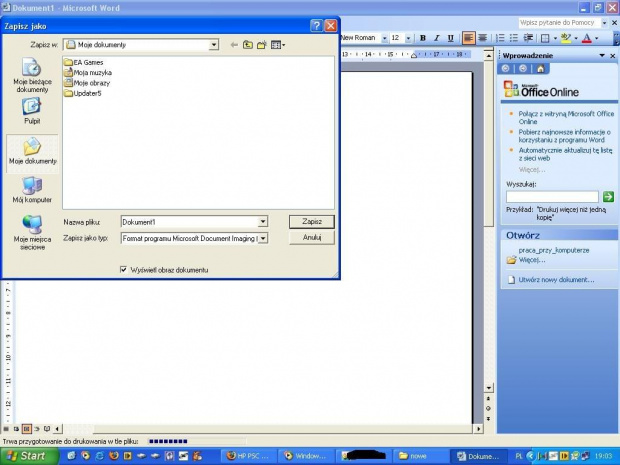The image size is (620, 465).
Task: Click the Italic formatting icon
Action: [x=437, y=38]
